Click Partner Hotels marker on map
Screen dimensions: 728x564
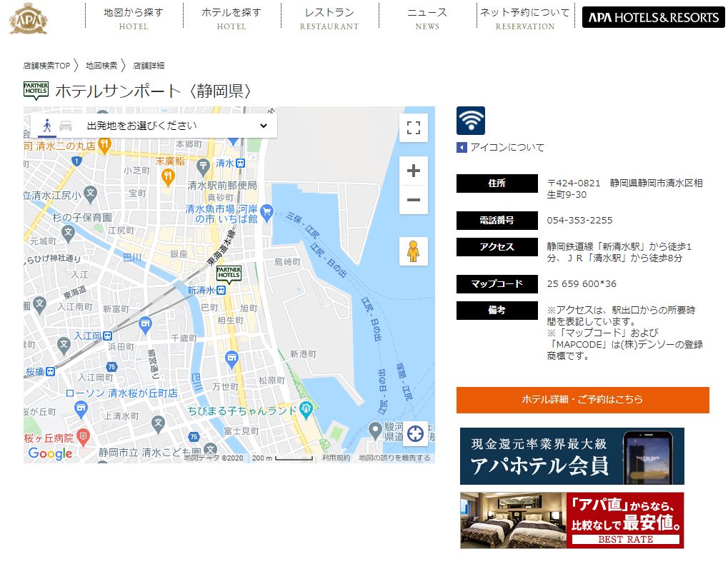229,275
